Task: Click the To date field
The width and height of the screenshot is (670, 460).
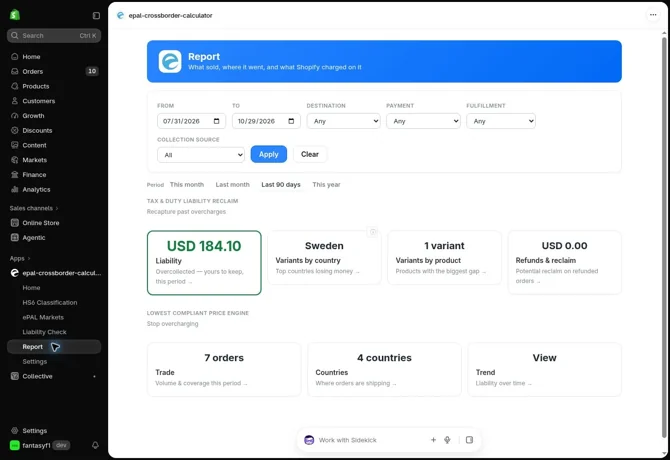Action: point(266,121)
